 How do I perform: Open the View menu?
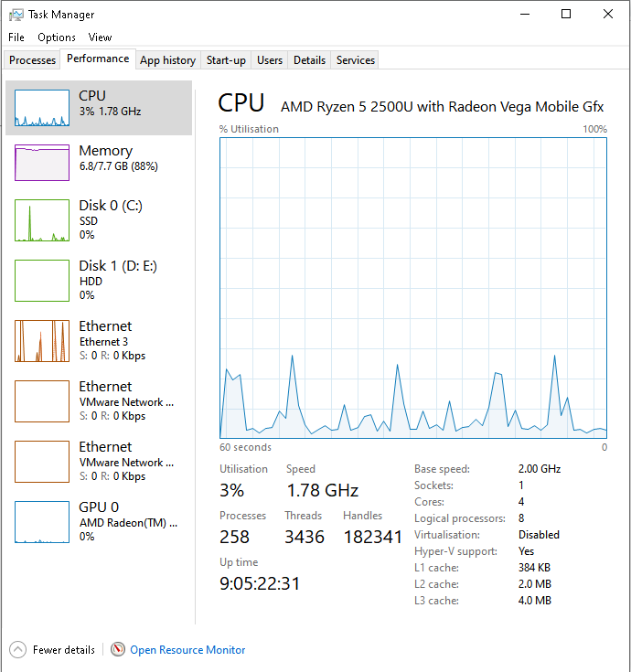(x=100, y=37)
